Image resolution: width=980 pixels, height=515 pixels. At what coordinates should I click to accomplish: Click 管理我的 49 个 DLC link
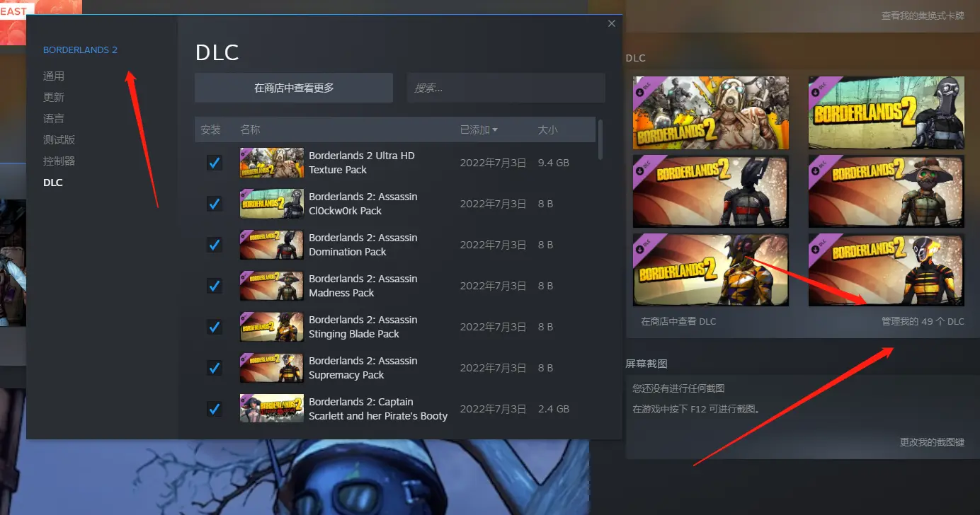923,321
